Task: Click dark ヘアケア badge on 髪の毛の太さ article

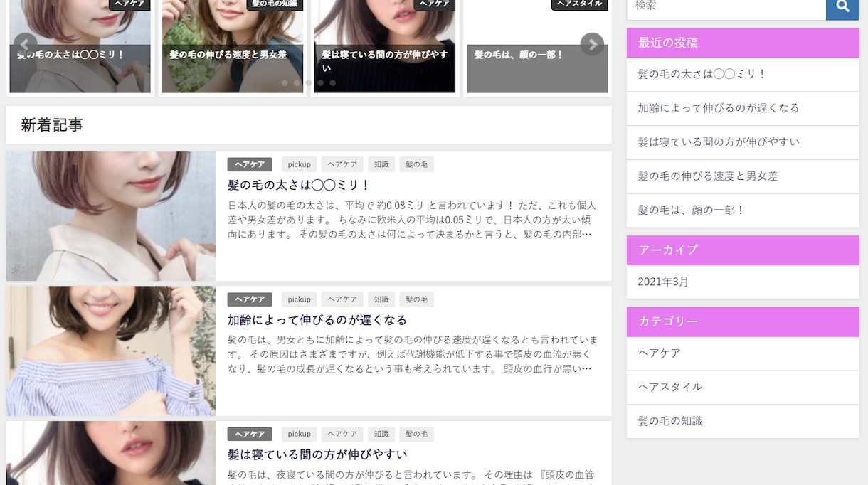Action: point(250,164)
